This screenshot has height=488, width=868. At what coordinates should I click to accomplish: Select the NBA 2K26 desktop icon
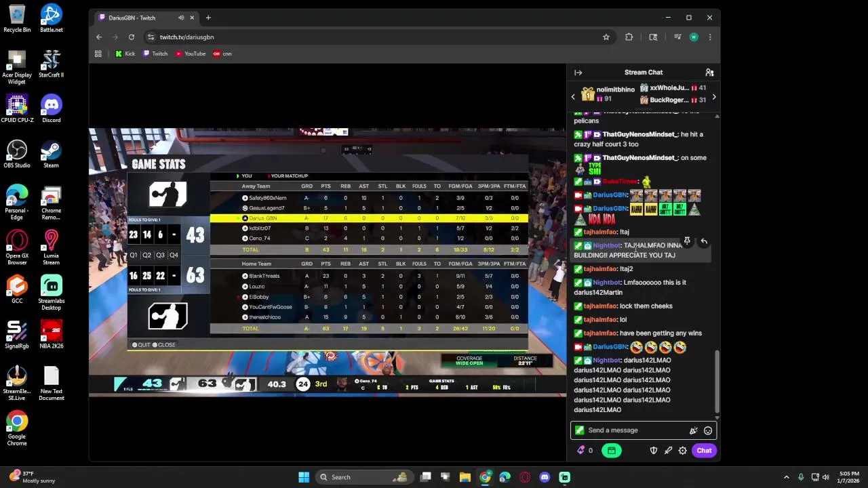coord(51,334)
